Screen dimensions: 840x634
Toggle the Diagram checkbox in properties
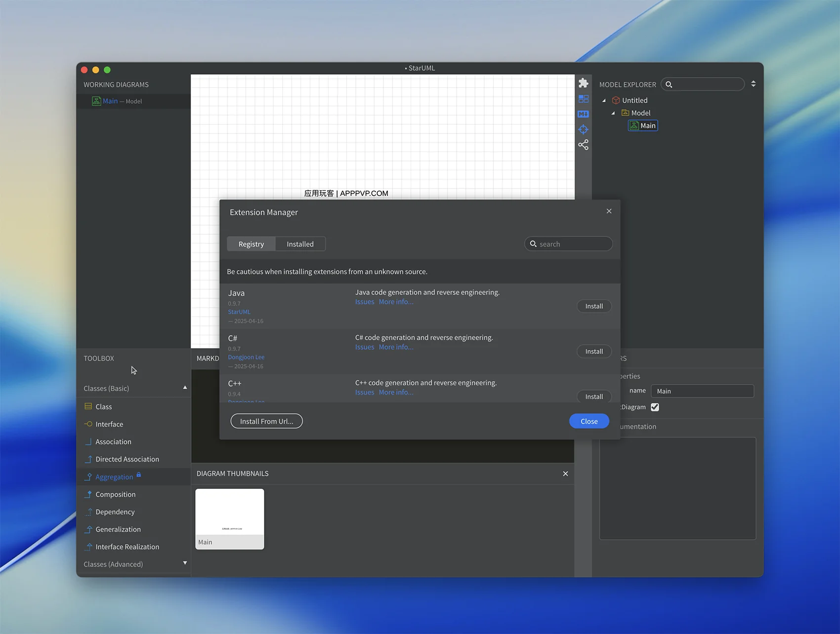[655, 407]
